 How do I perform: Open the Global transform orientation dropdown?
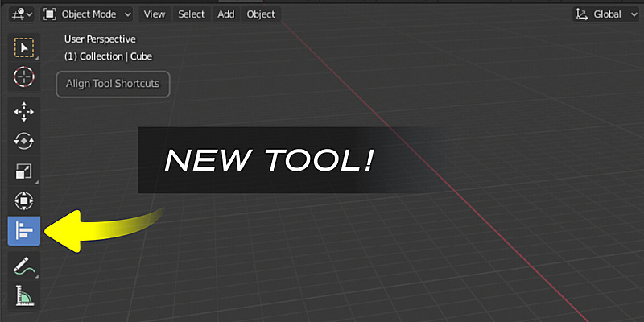600,14
